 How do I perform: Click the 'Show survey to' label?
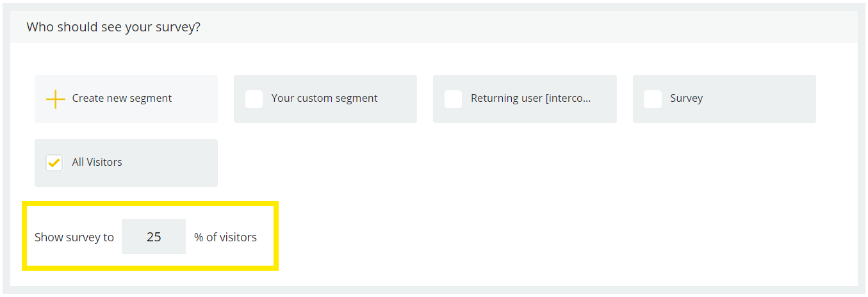[74, 237]
